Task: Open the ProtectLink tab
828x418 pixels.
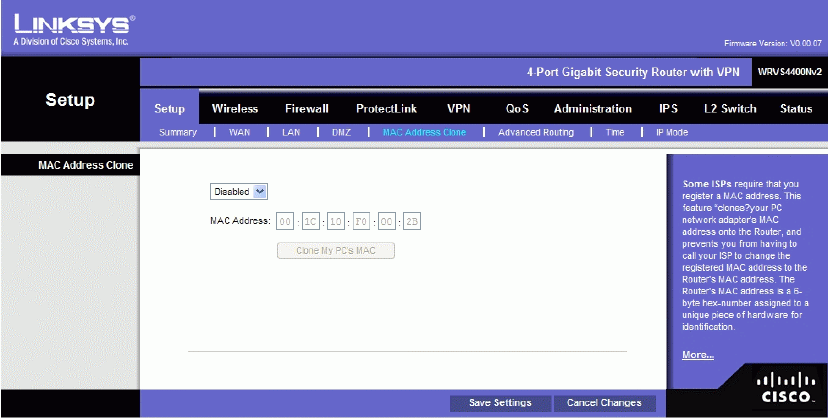Action: (386, 109)
